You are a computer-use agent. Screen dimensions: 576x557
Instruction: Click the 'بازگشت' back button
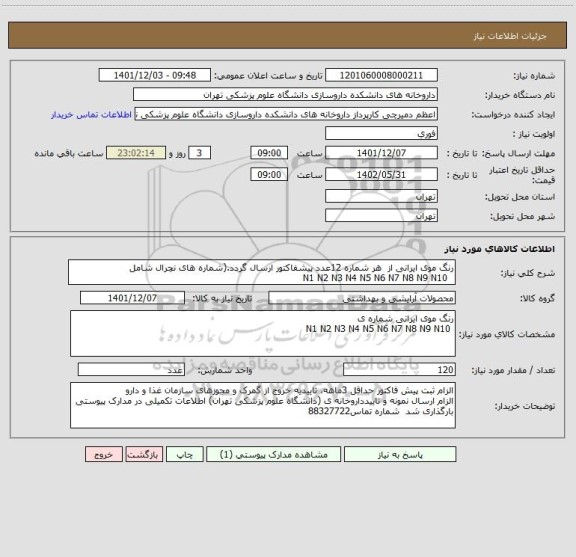pos(144,454)
